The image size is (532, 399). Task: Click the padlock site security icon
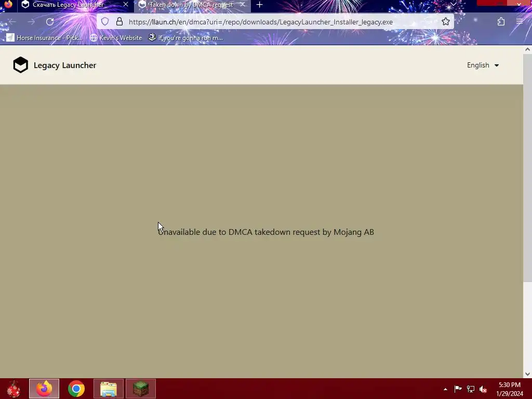[119, 22]
